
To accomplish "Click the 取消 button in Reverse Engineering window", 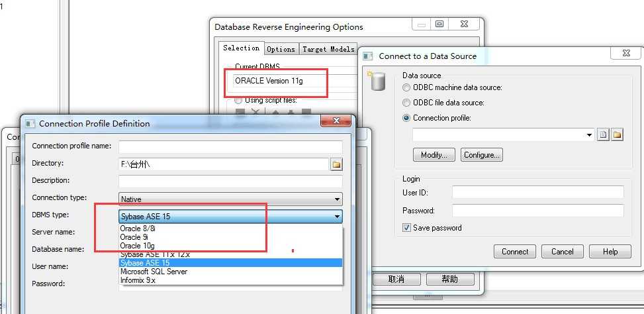I will pos(396,279).
